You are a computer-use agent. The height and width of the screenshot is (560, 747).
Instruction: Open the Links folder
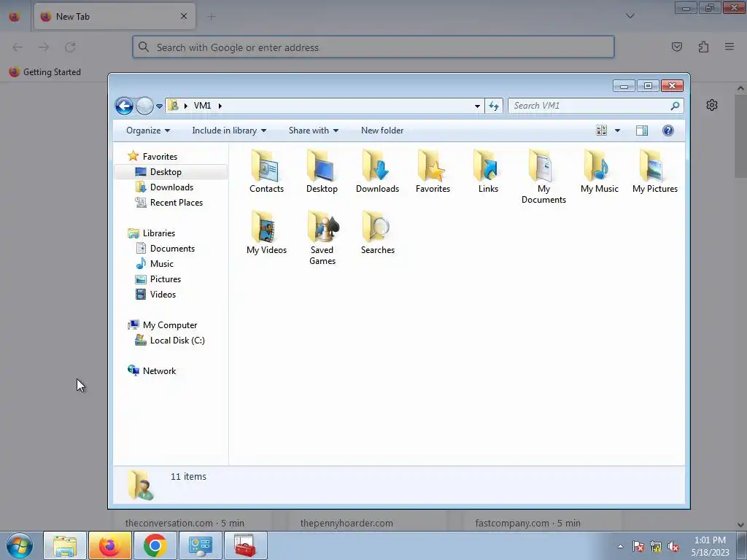pos(488,171)
